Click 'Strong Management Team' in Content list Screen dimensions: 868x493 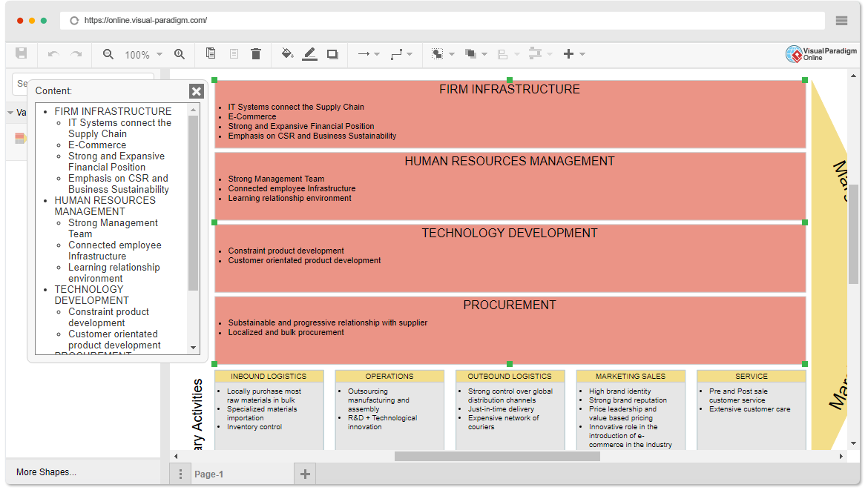coord(113,228)
